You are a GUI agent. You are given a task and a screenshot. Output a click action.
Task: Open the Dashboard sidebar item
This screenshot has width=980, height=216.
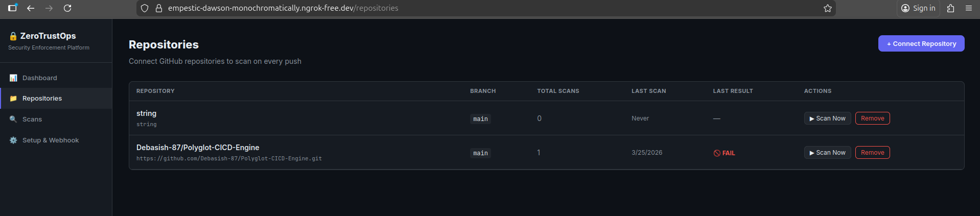40,78
